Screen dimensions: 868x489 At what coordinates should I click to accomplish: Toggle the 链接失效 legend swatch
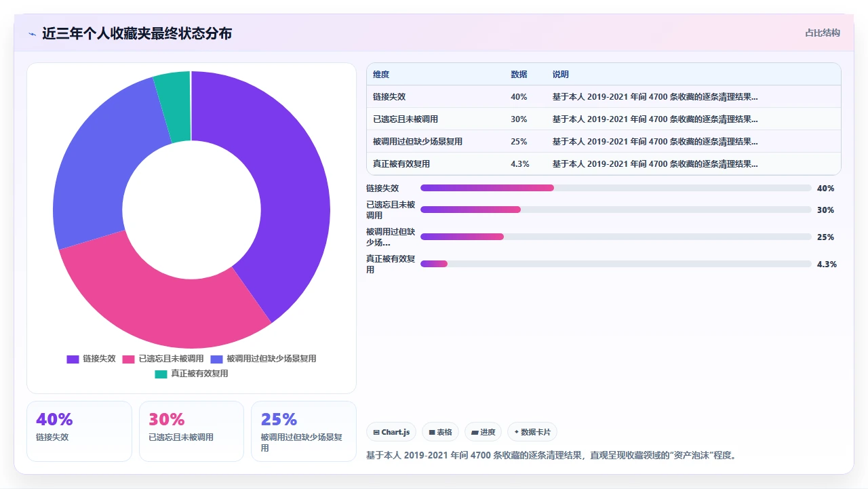(73, 359)
